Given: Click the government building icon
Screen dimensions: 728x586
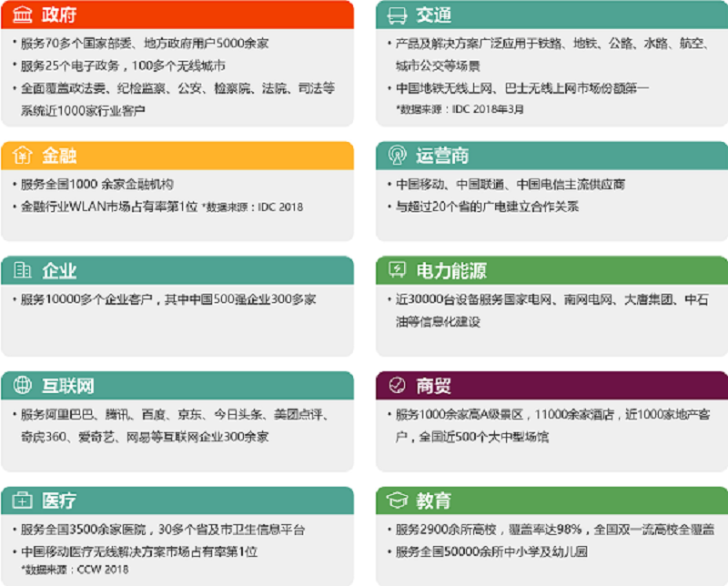Looking at the screenshot, I should tap(23, 15).
